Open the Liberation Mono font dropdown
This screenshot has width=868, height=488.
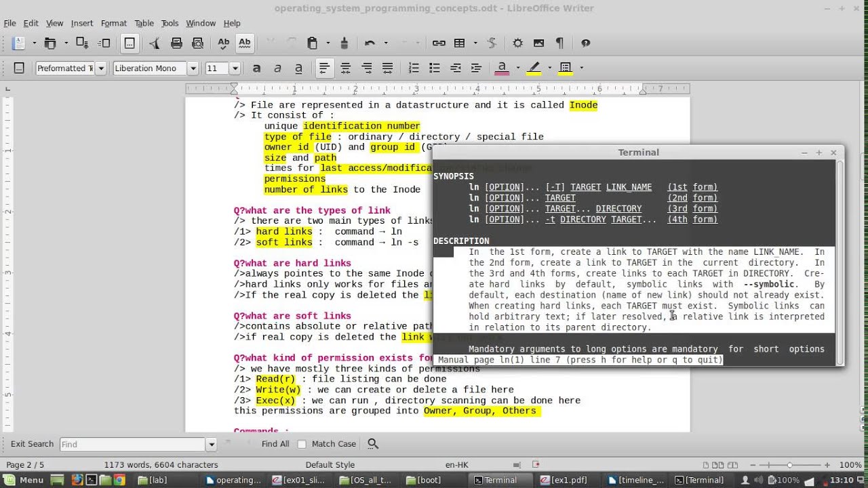(x=193, y=68)
